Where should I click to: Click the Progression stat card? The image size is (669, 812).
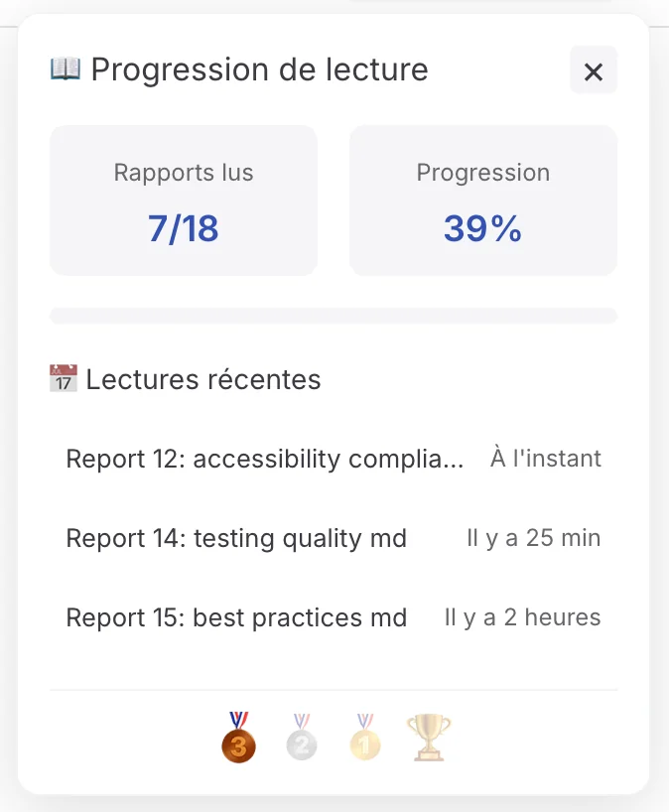click(483, 200)
